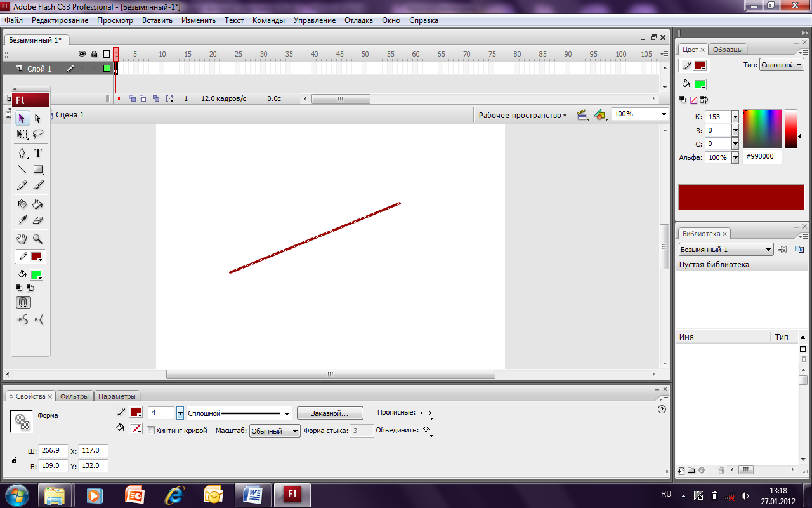Select the Ink Bottle tool
Screen dimensions: 812x508
click(22, 204)
